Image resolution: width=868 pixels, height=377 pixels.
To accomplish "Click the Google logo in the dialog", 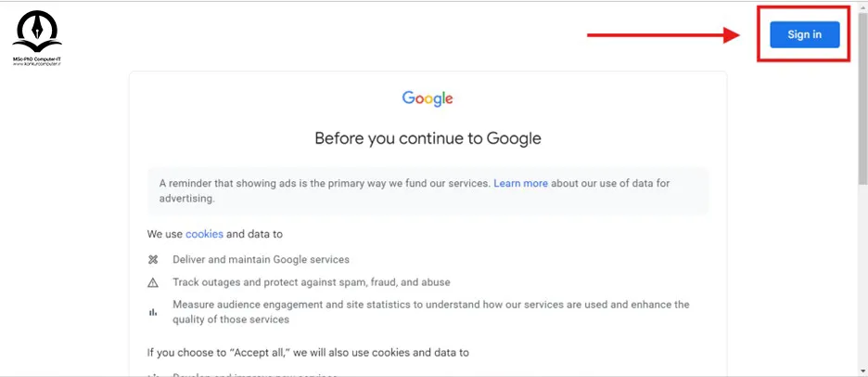I will tap(428, 98).
